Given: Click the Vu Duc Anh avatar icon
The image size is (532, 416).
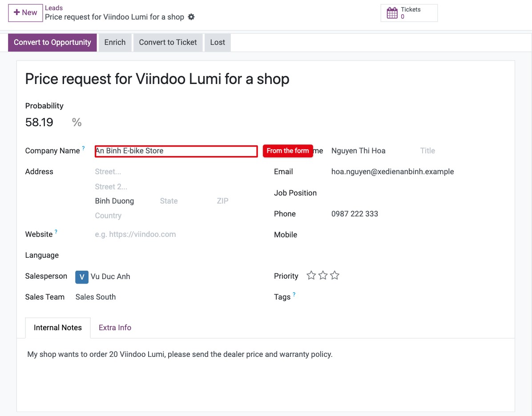Looking at the screenshot, I should (82, 277).
